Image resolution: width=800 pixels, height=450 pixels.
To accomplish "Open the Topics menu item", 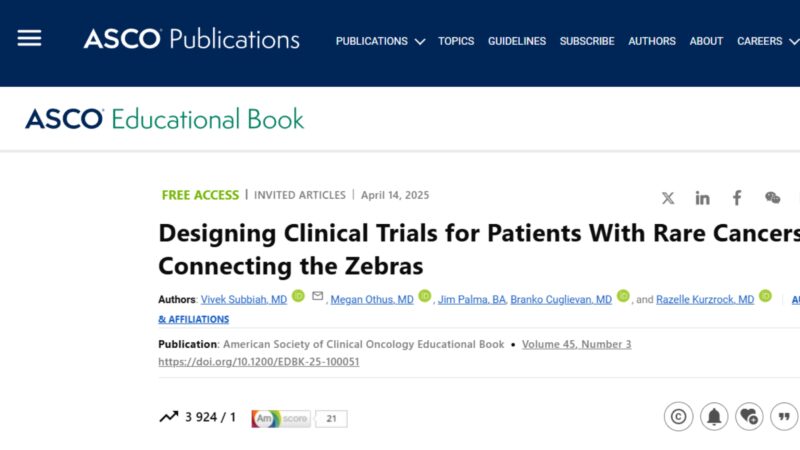I will [456, 41].
